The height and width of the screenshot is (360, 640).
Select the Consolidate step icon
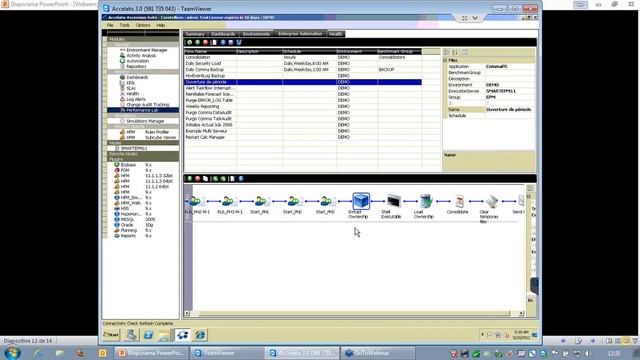(x=459, y=201)
